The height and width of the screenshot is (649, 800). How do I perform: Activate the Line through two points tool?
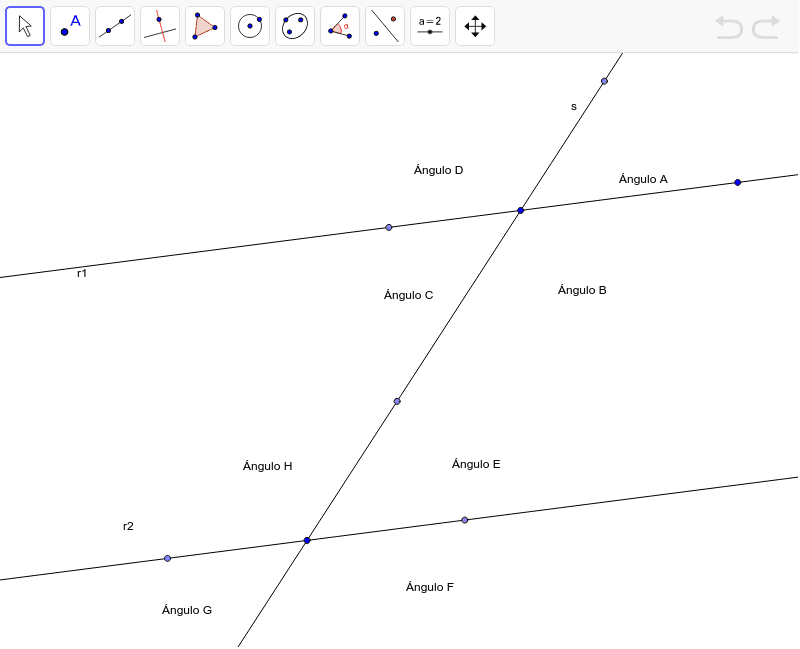115,26
